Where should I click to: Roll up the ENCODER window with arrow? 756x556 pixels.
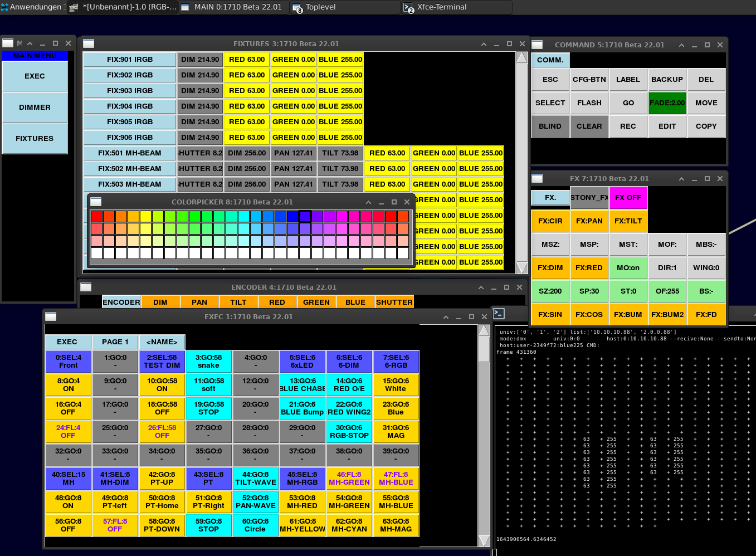(x=481, y=287)
